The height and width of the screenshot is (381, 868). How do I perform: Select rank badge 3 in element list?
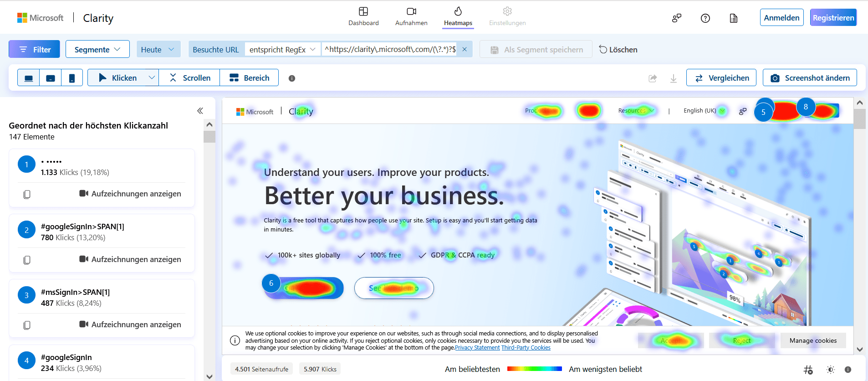pos(26,295)
